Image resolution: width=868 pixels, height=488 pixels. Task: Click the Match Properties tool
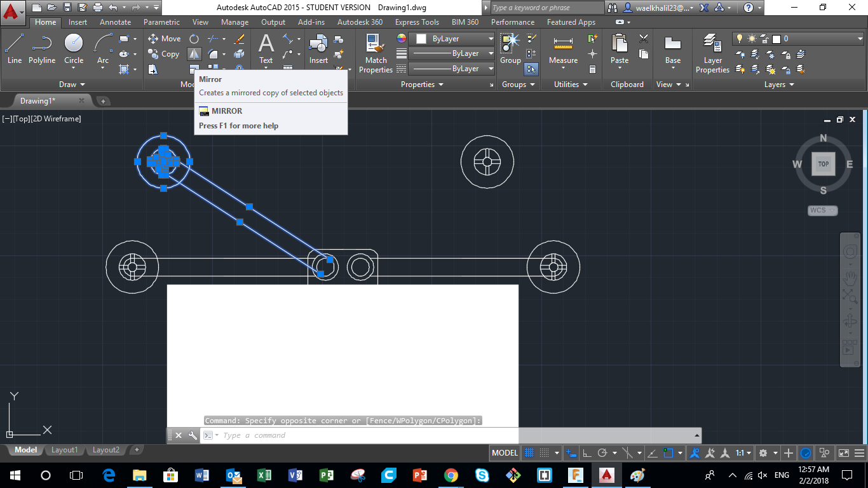376,53
